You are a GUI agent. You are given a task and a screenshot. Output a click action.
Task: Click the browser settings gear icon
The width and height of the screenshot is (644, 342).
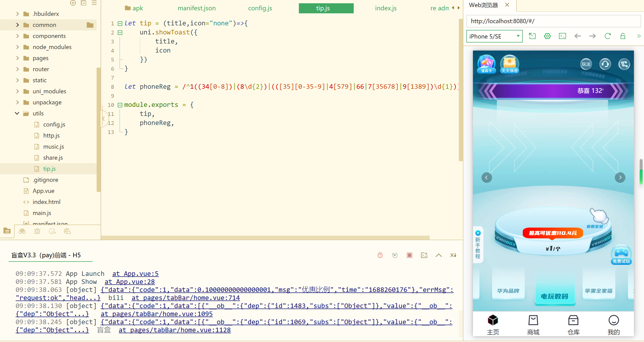(x=547, y=36)
